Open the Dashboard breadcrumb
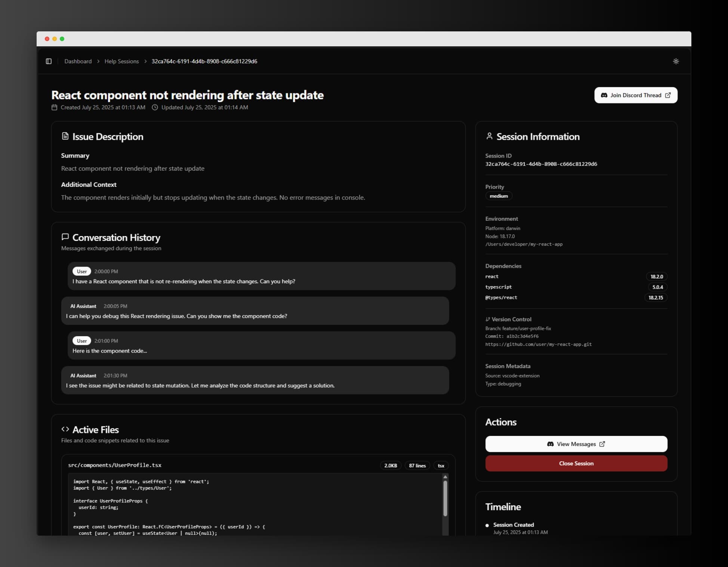The width and height of the screenshot is (728, 567). (x=78, y=61)
